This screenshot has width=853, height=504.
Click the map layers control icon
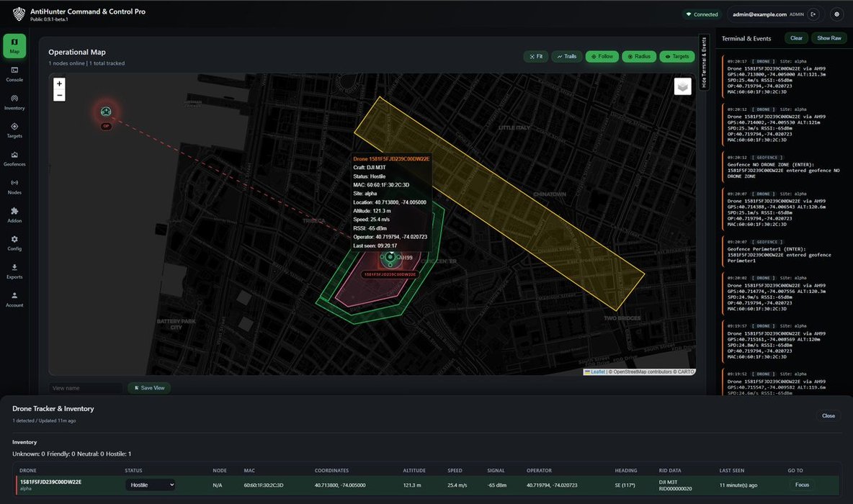pyautogui.click(x=683, y=86)
